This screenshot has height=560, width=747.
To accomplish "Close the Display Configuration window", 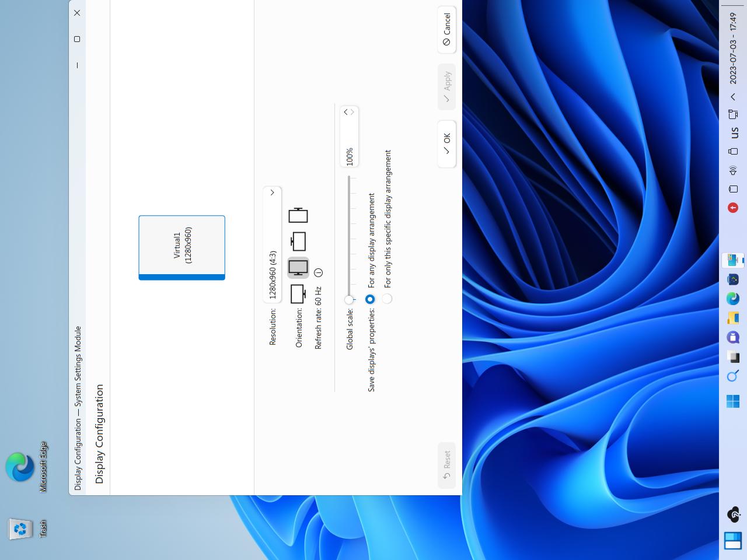I will tap(77, 13).
